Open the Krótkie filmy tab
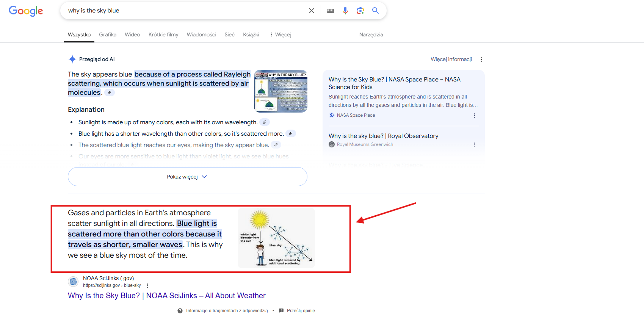The image size is (644, 321). [x=163, y=34]
